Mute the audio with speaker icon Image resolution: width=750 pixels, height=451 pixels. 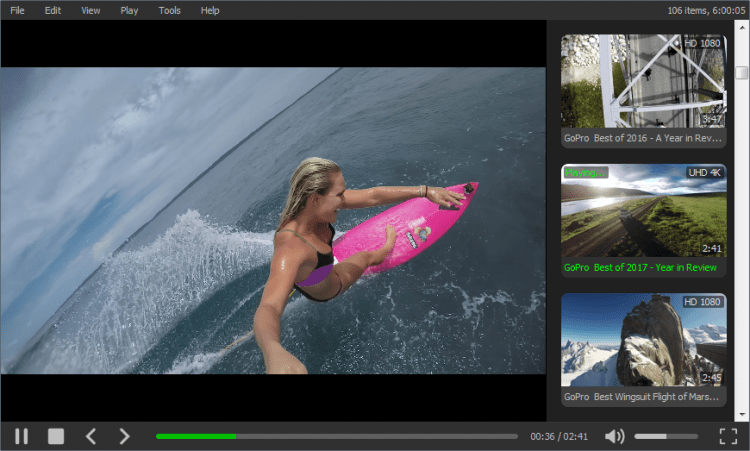coord(614,436)
